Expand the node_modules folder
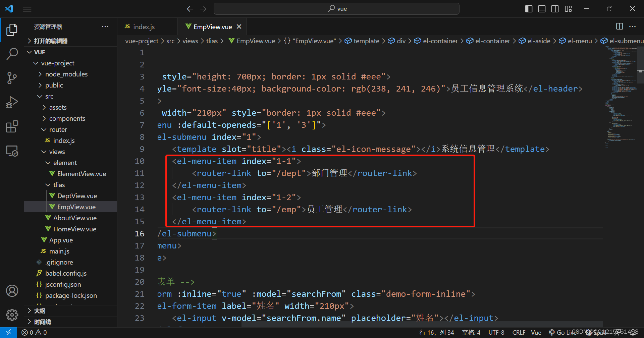Screen dimensions: 644x338 pos(70,74)
